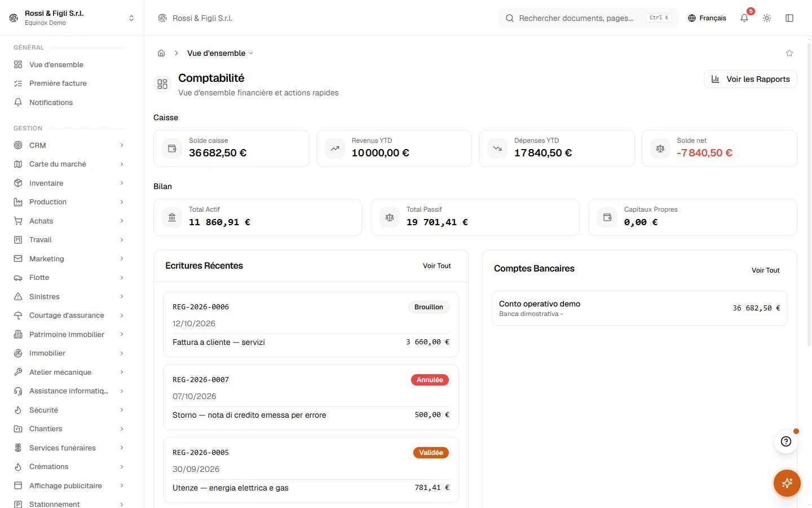The width and height of the screenshot is (812, 508).
Task: Expand the Inventaire sidebar section
Action: pyautogui.click(x=69, y=183)
